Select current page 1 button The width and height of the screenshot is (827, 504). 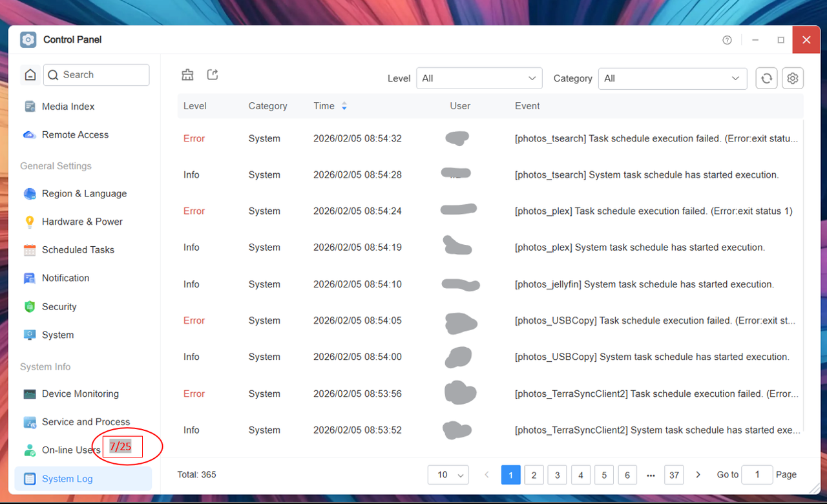[x=510, y=475]
